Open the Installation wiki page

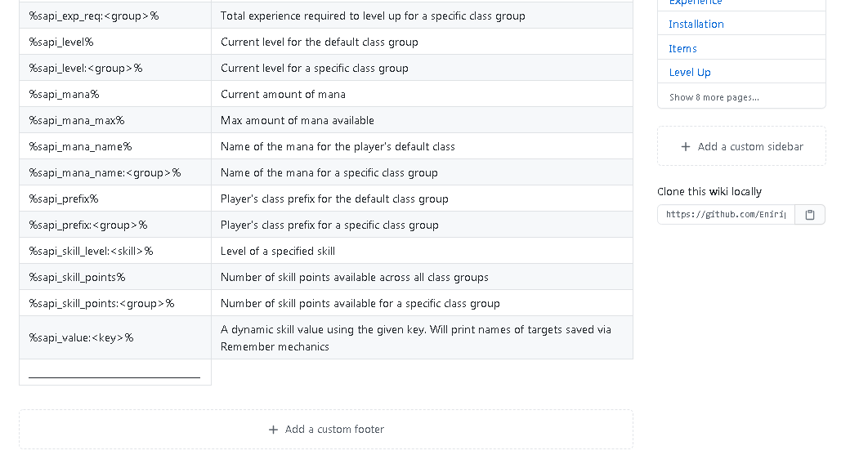tap(696, 24)
